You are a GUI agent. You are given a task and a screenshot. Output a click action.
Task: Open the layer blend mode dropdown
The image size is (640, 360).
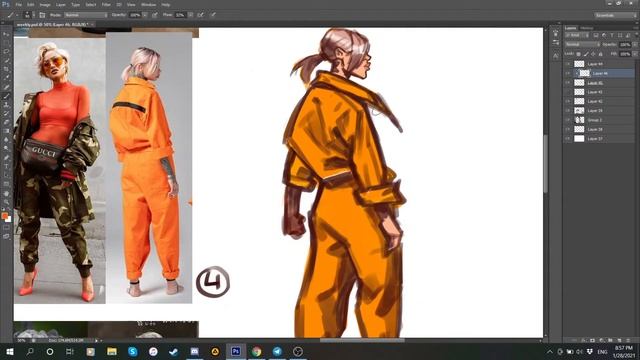click(x=582, y=44)
